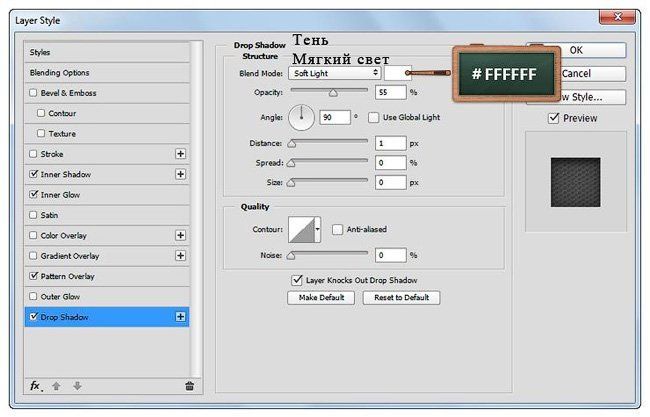
Task: Add another Drop Shadow with plus icon
Action: (x=180, y=317)
